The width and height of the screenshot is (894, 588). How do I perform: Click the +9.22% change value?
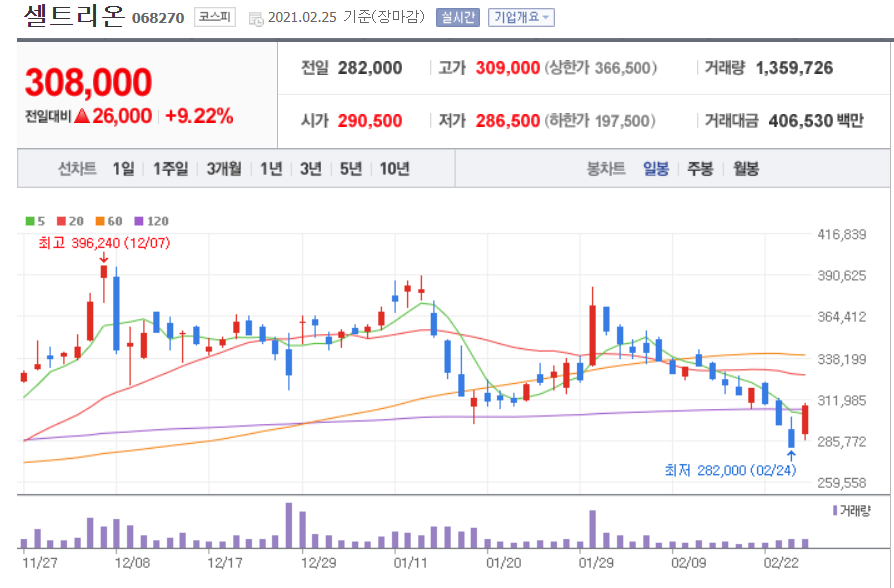tap(199, 116)
